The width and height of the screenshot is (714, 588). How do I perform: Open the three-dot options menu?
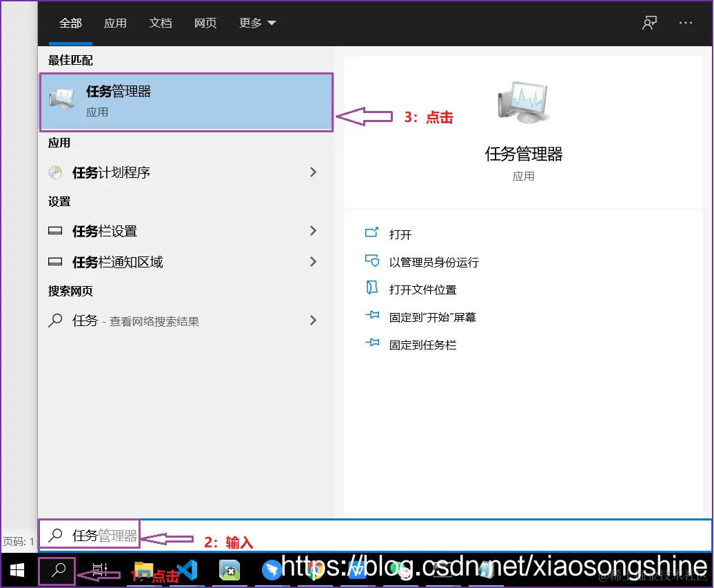[x=685, y=23]
